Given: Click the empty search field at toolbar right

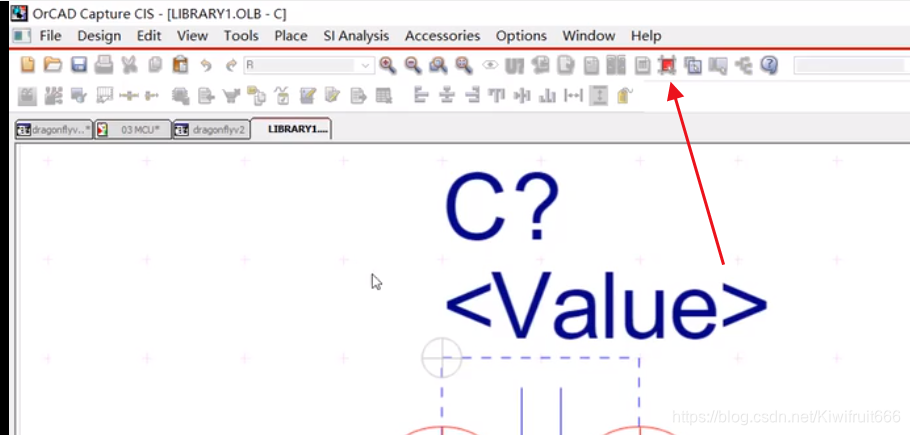Looking at the screenshot, I should pos(850,66).
